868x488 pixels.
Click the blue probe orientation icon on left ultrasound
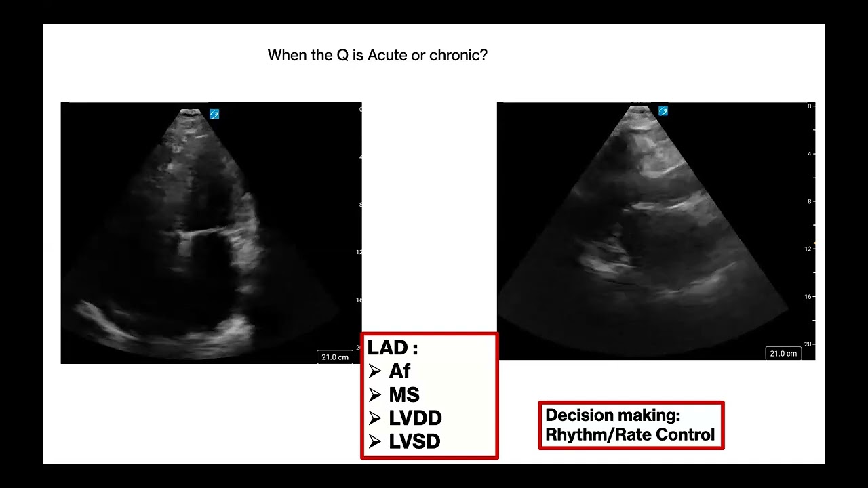point(214,114)
